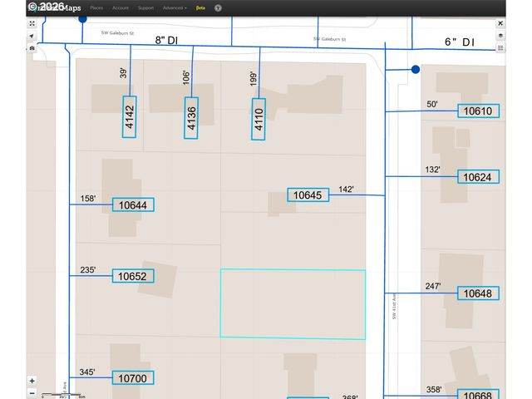The image size is (532, 399).
Task: Click the cyan highlighted parcel outline
Action: point(293,304)
